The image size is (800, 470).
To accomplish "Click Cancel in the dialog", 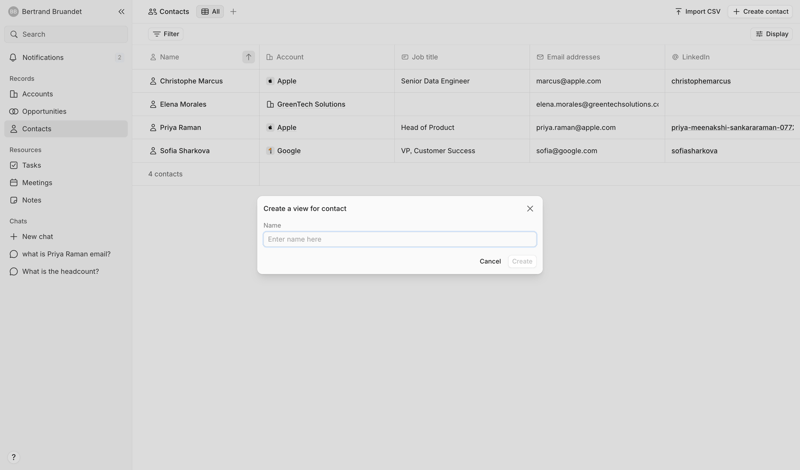I will (x=490, y=261).
